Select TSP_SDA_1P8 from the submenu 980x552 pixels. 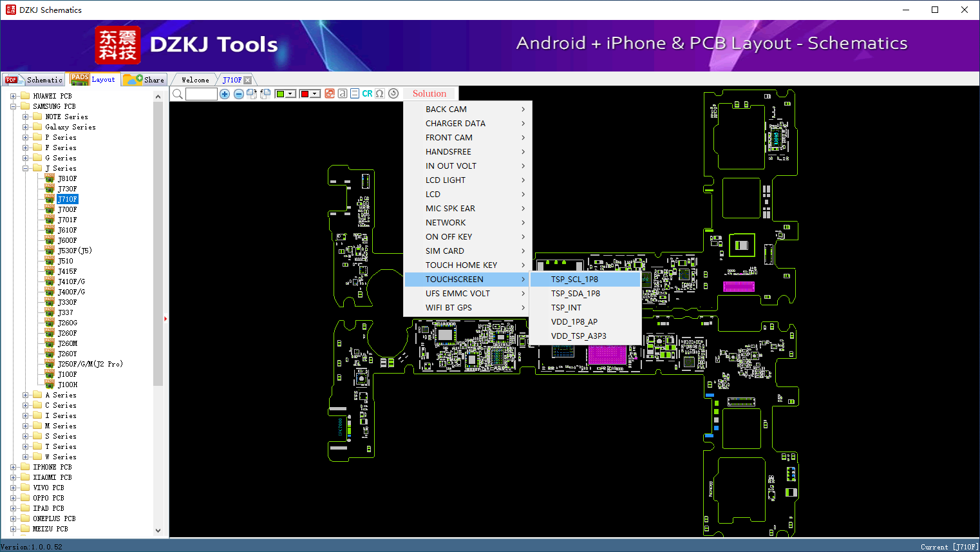[x=585, y=294]
